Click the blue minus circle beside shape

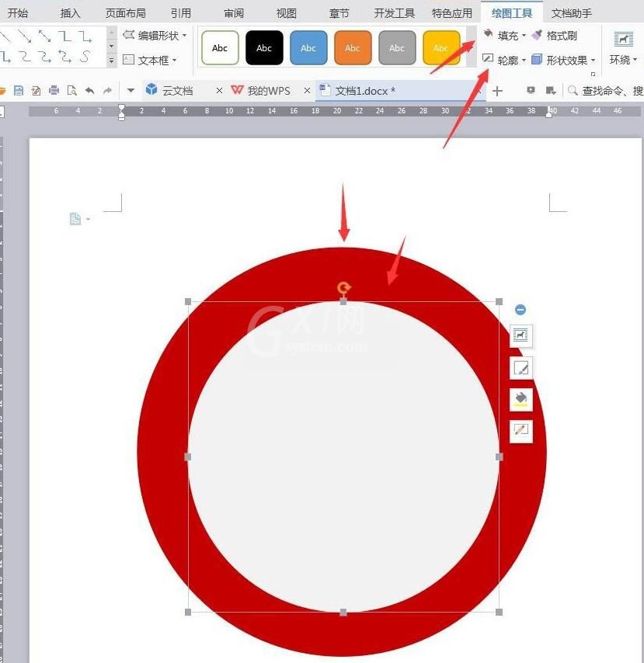click(x=520, y=310)
